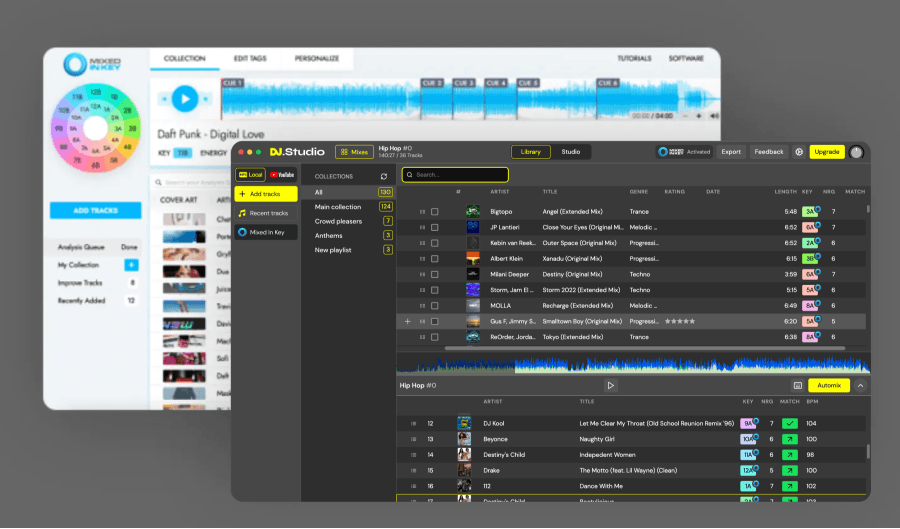Skip to the previous track in Mixed In Key
Image resolution: width=900 pixels, height=529 pixels.
point(164,99)
